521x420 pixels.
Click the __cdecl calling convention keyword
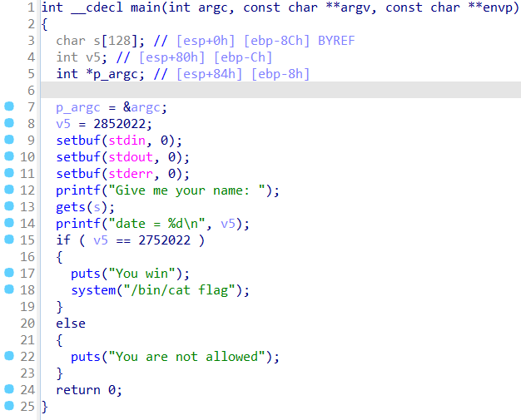[97, 7]
